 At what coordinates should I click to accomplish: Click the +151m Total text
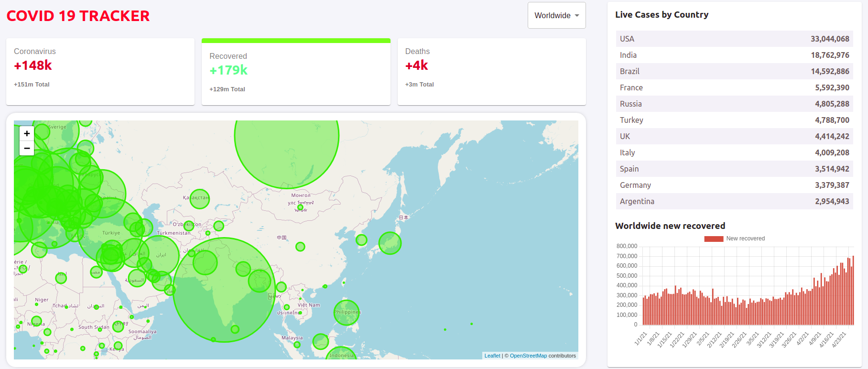(x=32, y=85)
